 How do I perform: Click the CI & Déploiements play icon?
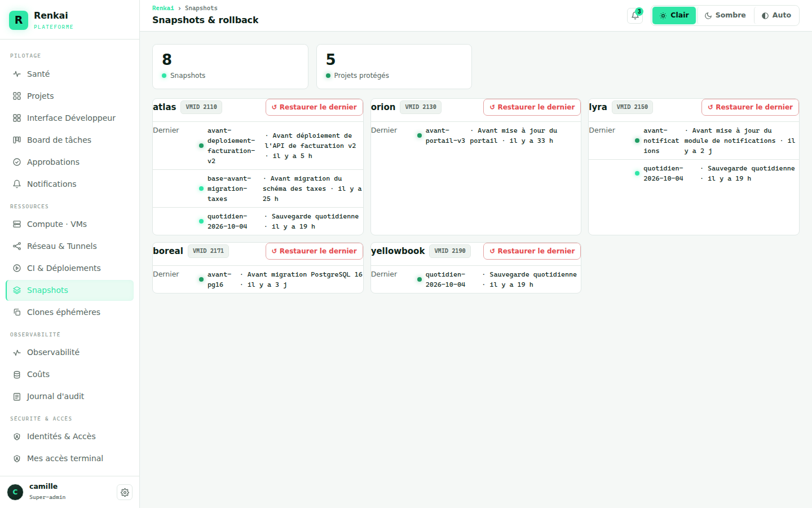tap(17, 268)
